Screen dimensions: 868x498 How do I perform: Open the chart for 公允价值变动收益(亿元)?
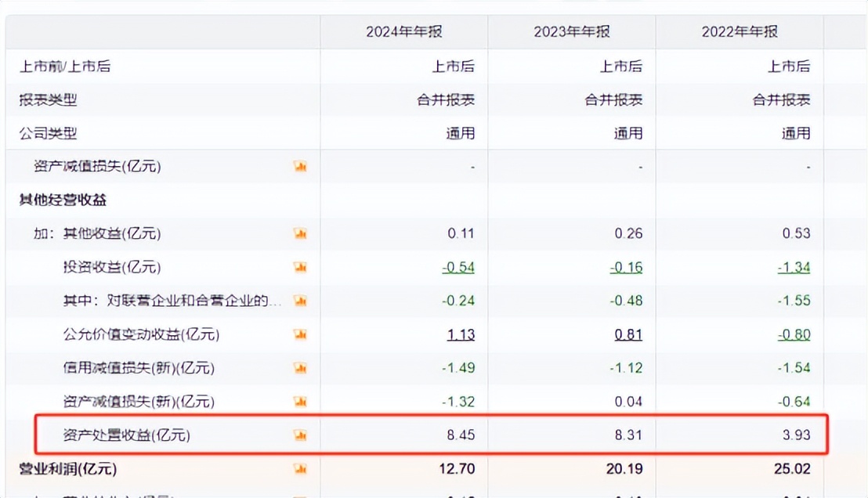(x=299, y=334)
